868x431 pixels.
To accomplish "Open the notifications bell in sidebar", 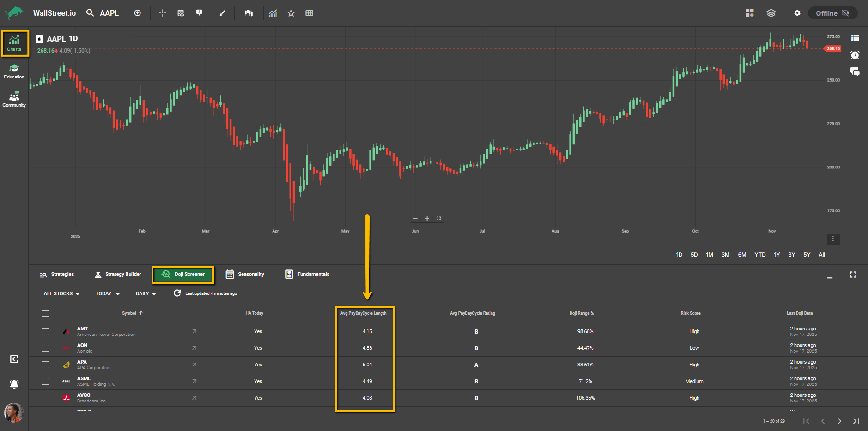I will [x=14, y=384].
